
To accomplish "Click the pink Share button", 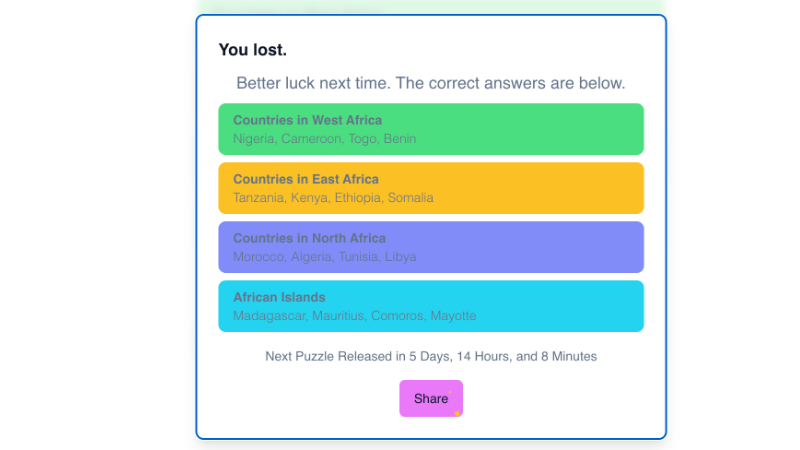I will [430, 398].
